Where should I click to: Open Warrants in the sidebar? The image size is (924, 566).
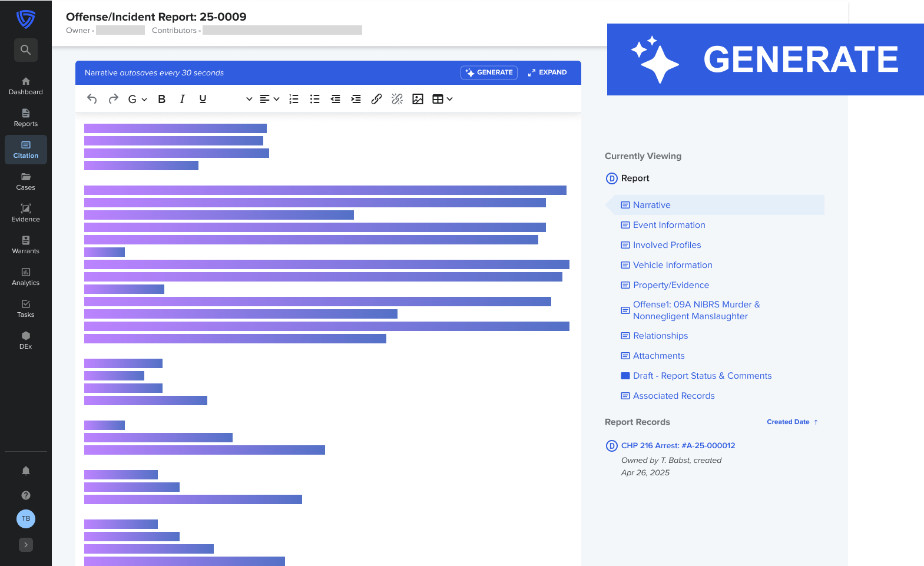[x=26, y=245]
